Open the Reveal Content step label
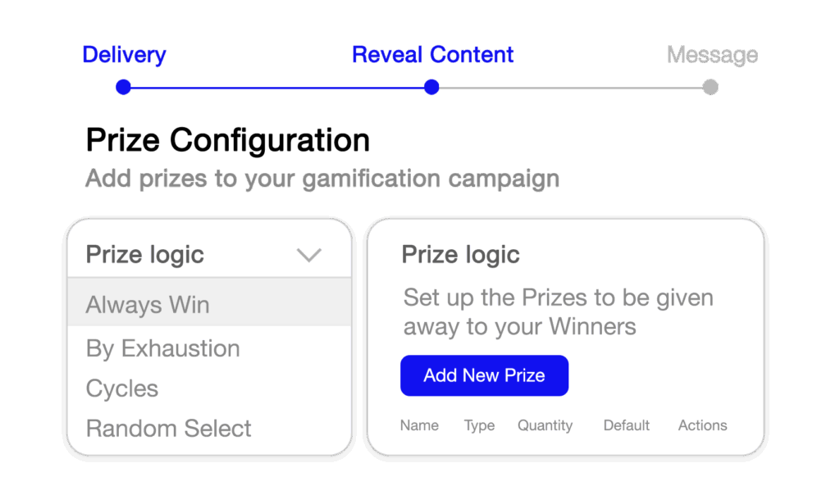The width and height of the screenshot is (840, 504). 432,55
